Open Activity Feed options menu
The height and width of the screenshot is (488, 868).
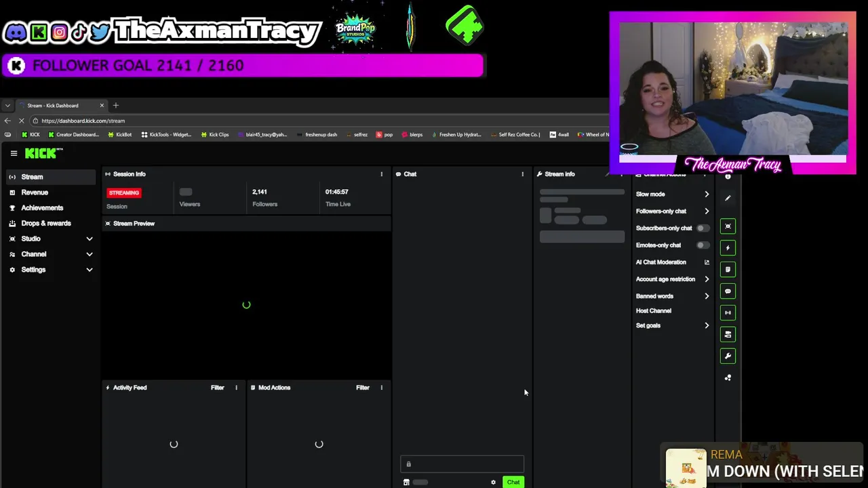click(236, 388)
